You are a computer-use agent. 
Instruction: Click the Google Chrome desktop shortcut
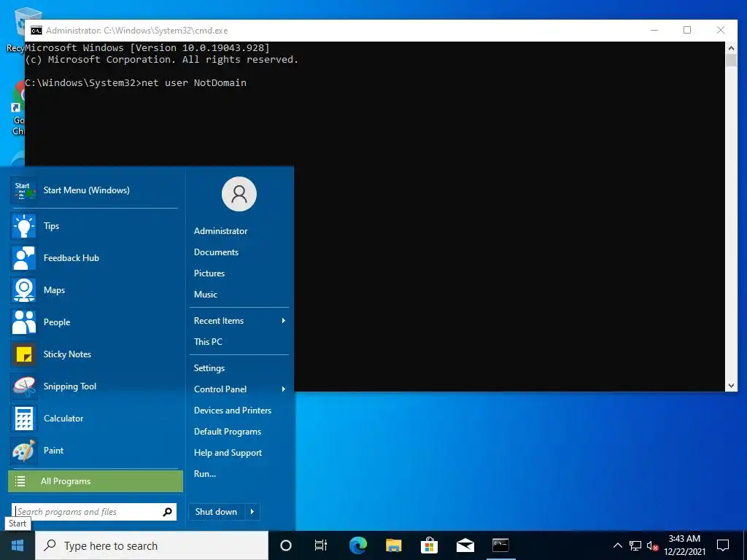click(x=18, y=109)
